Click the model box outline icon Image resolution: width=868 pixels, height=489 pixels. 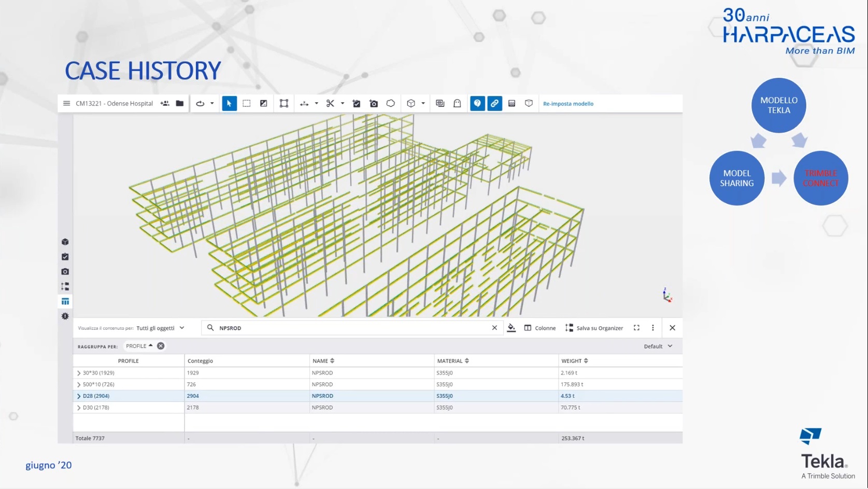point(529,103)
